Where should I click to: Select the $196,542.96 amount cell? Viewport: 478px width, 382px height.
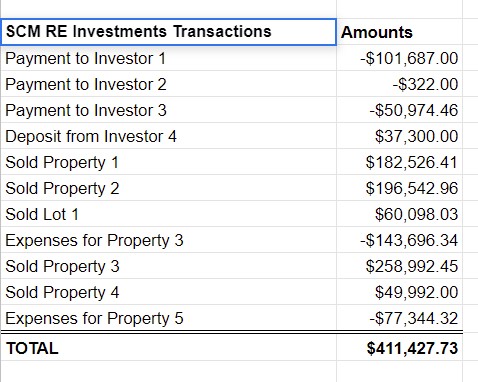[x=399, y=188]
